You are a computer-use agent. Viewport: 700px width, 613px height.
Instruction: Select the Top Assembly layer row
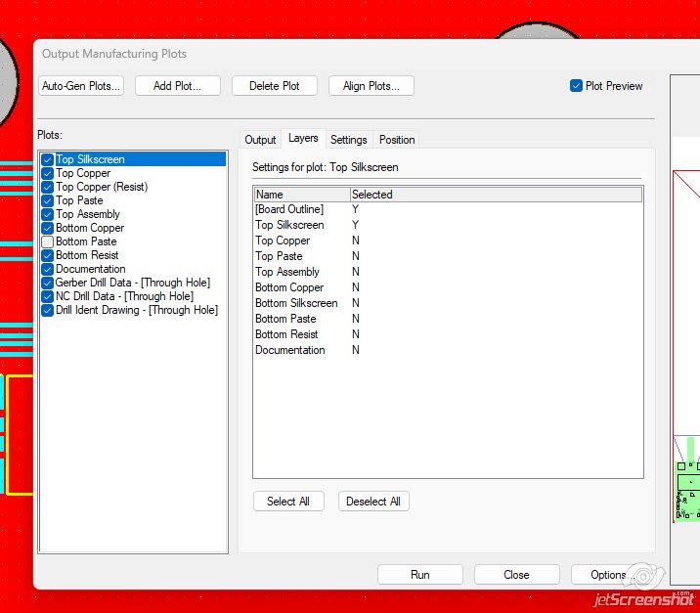pyautogui.click(x=448, y=272)
